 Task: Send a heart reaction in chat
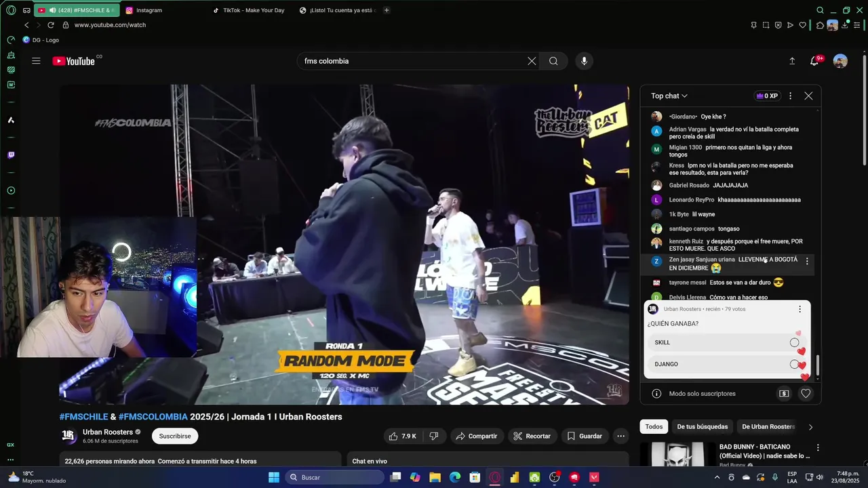point(806,393)
